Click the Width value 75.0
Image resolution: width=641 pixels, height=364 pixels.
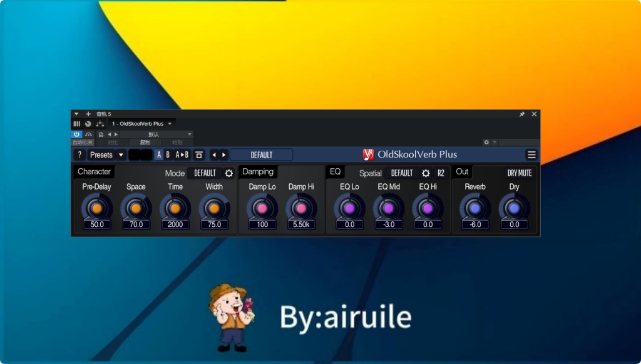(x=214, y=225)
